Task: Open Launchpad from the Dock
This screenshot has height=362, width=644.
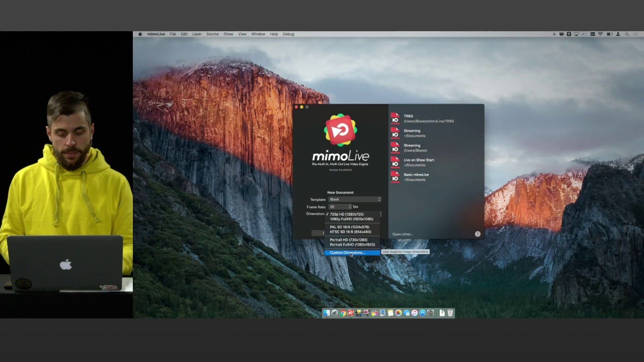Action: pyautogui.click(x=335, y=313)
